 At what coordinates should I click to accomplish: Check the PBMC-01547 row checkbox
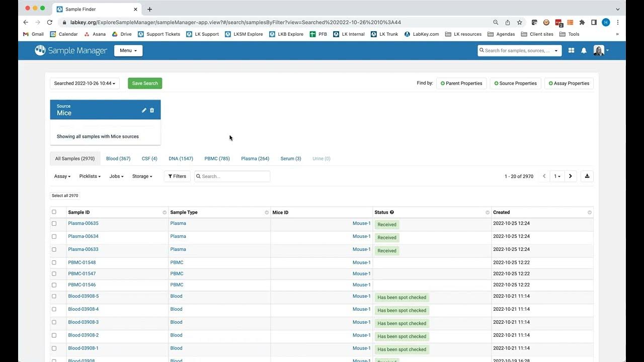[x=54, y=274]
